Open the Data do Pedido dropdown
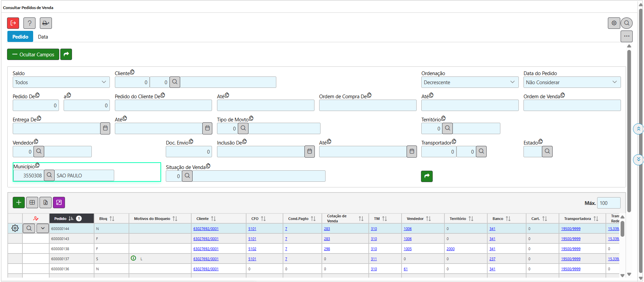The height and width of the screenshot is (282, 644). click(x=572, y=82)
